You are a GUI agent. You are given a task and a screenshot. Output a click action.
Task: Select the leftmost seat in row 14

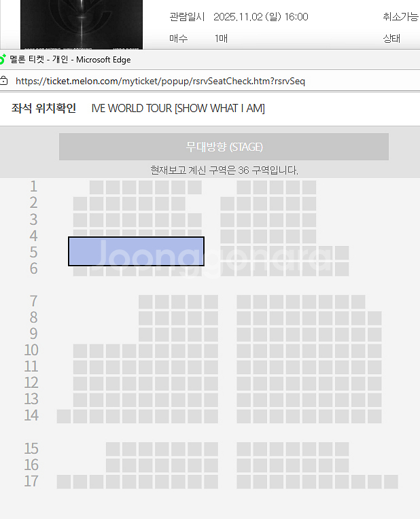tap(64, 416)
